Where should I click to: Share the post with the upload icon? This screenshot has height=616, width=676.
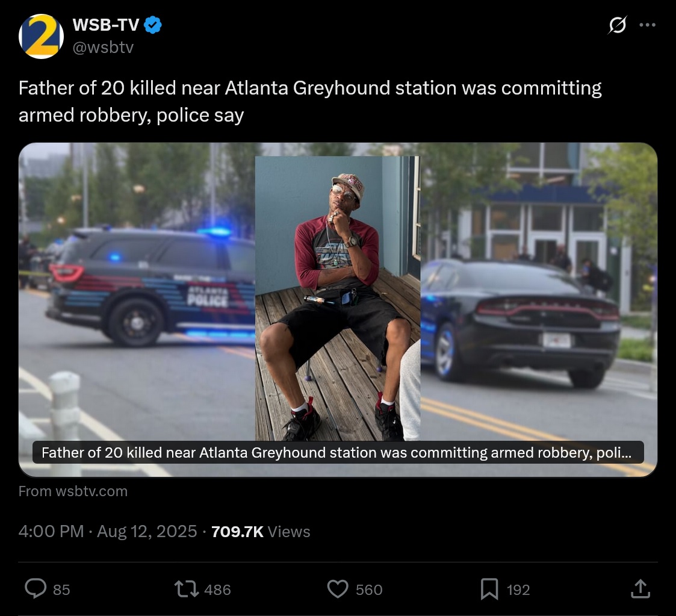coord(640,589)
